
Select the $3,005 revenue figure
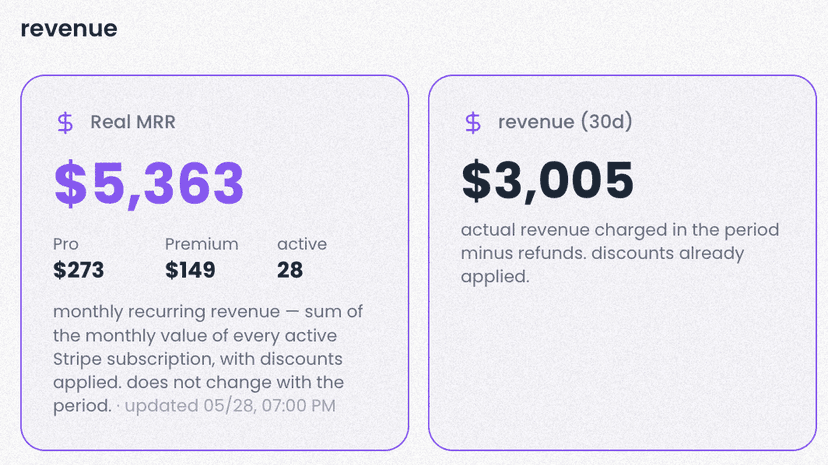click(x=547, y=181)
